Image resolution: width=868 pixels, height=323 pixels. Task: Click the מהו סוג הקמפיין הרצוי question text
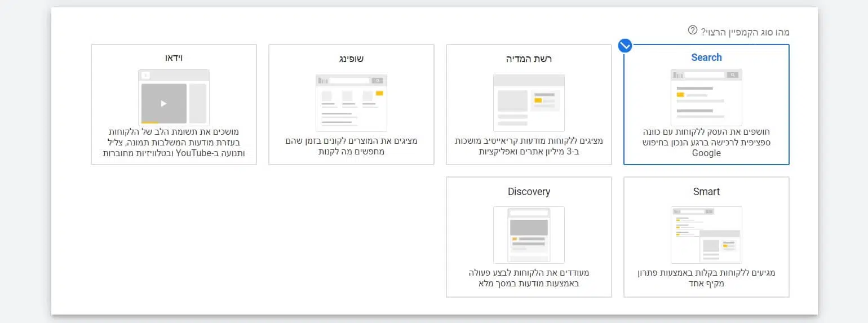click(745, 32)
